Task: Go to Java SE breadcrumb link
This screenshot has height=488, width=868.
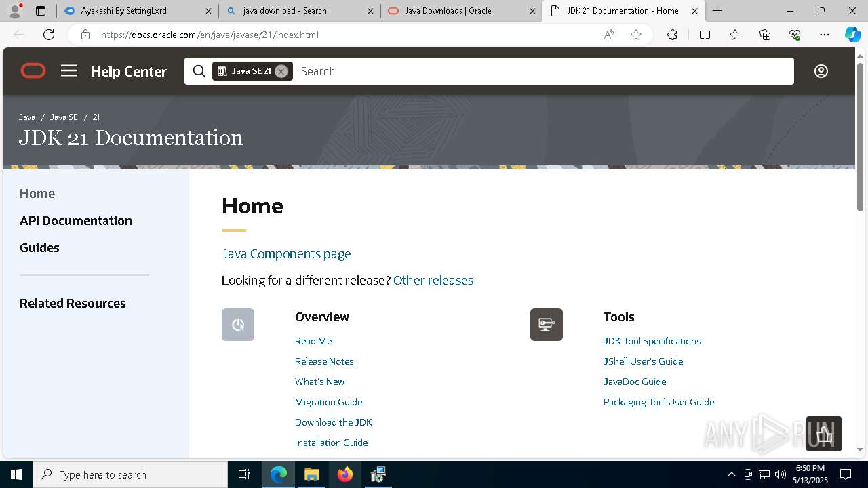Action: (64, 117)
